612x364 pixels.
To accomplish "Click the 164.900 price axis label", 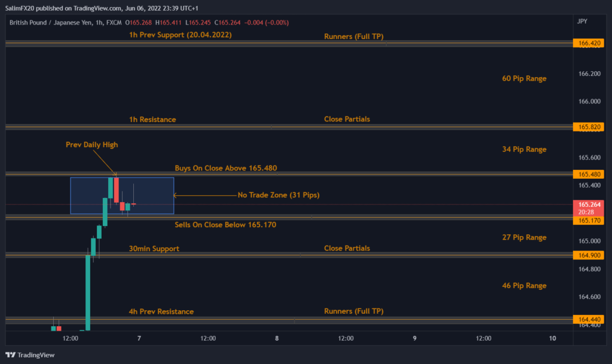I will [589, 256].
